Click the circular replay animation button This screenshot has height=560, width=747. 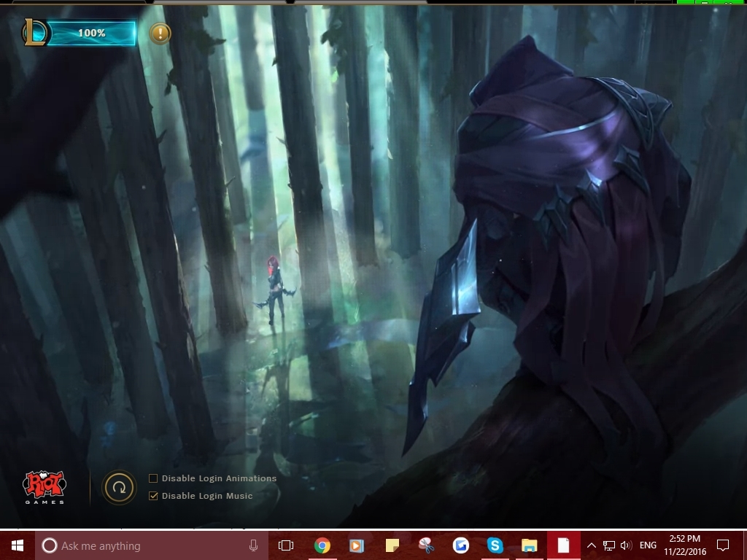[x=119, y=486]
